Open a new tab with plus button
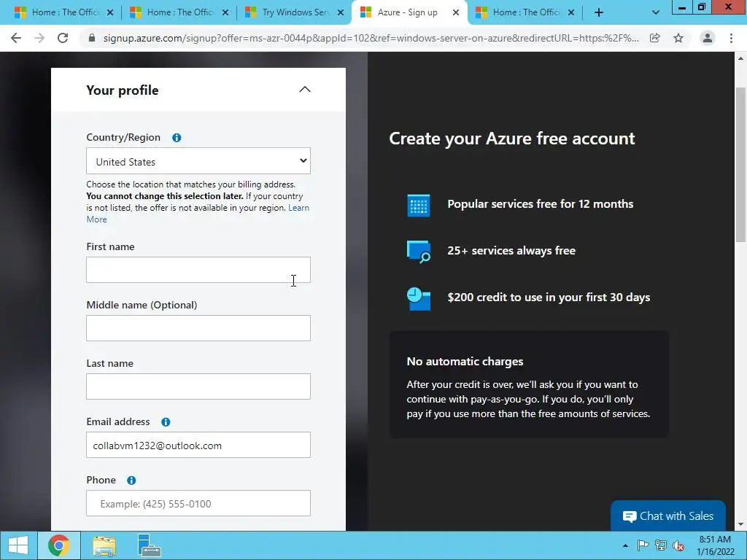Image resolution: width=747 pixels, height=560 pixels. click(599, 12)
